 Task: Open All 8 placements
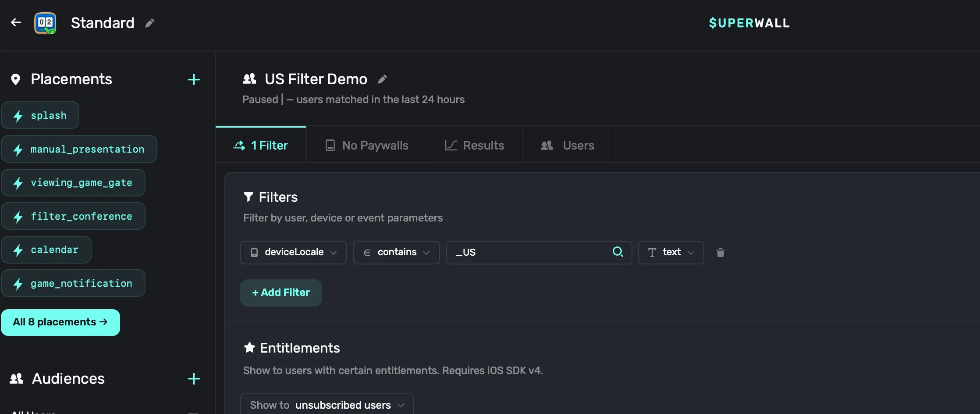tap(60, 322)
